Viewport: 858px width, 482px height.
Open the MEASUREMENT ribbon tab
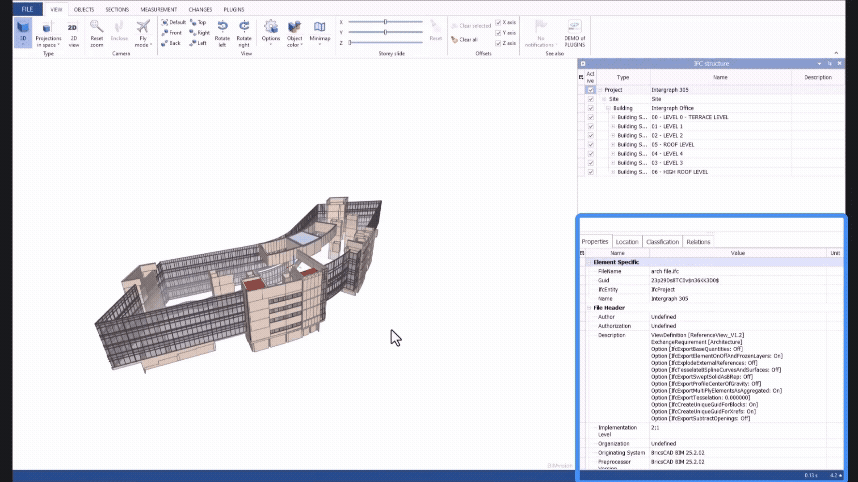158,7
